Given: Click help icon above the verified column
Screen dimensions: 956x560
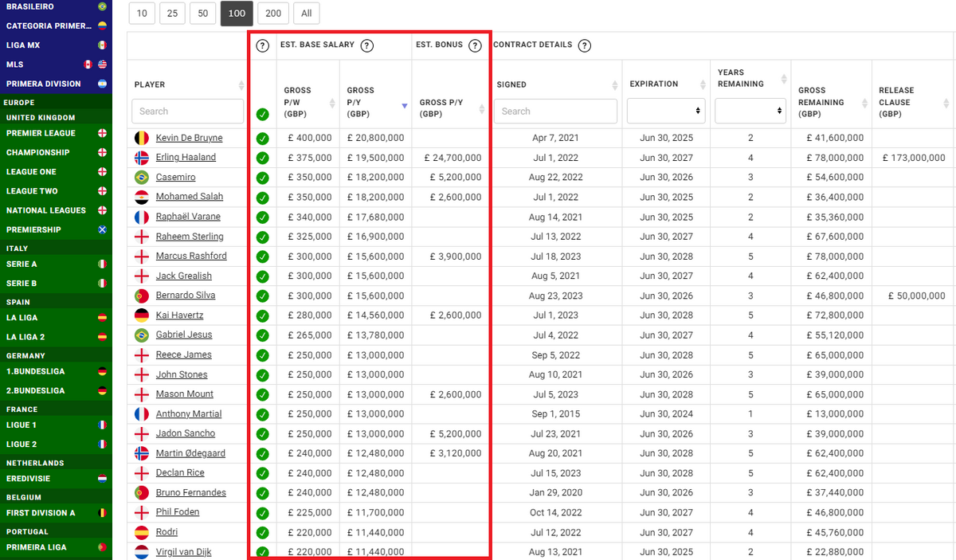Looking at the screenshot, I should tap(262, 45).
